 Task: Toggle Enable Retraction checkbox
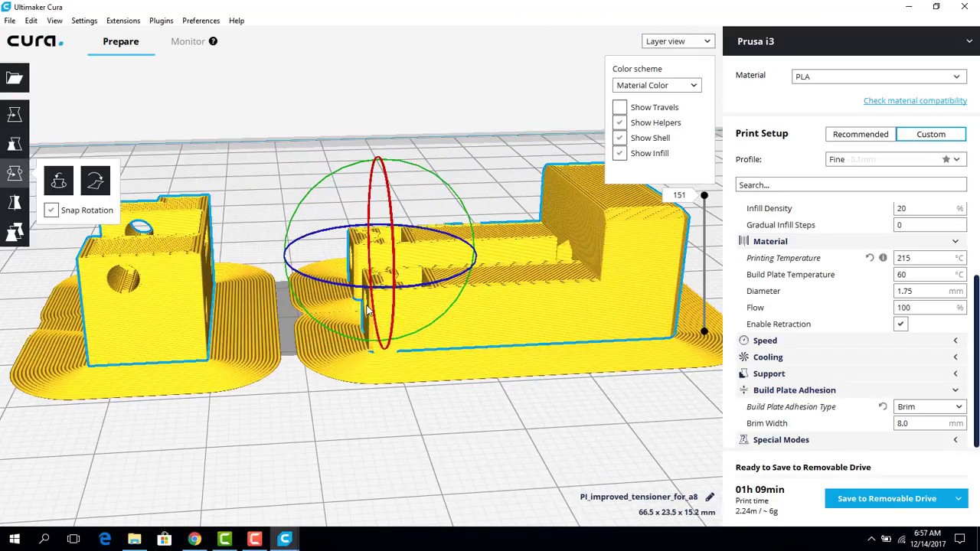900,324
